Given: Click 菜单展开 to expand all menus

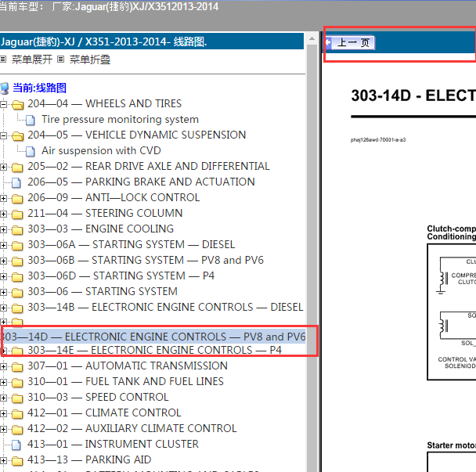Looking at the screenshot, I should pyautogui.click(x=32, y=59).
